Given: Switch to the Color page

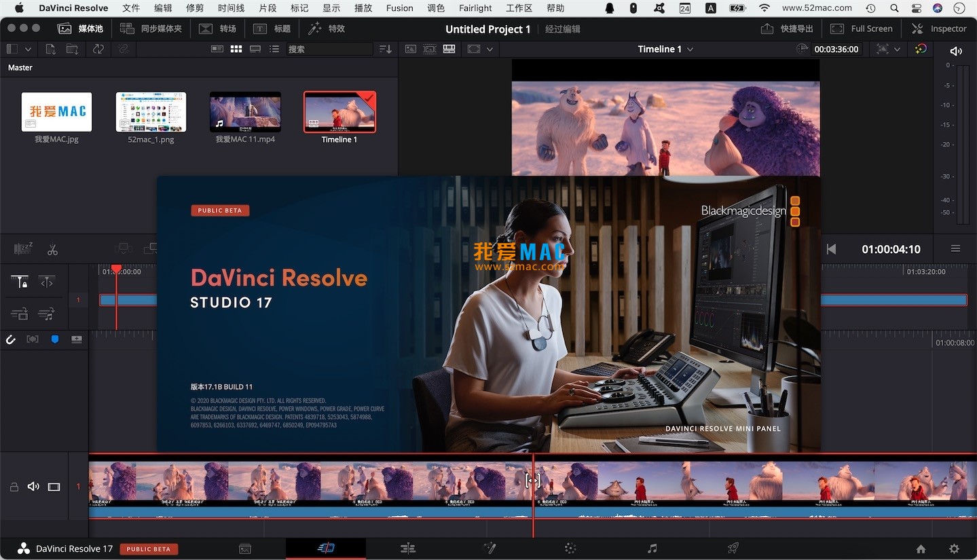Looking at the screenshot, I should pyautogui.click(x=570, y=548).
